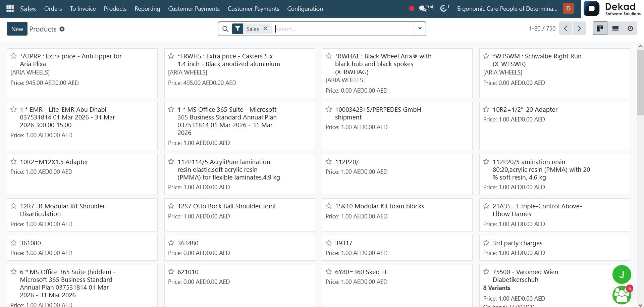Open the To Invoice menu
The image size is (644, 307).
tap(83, 9)
